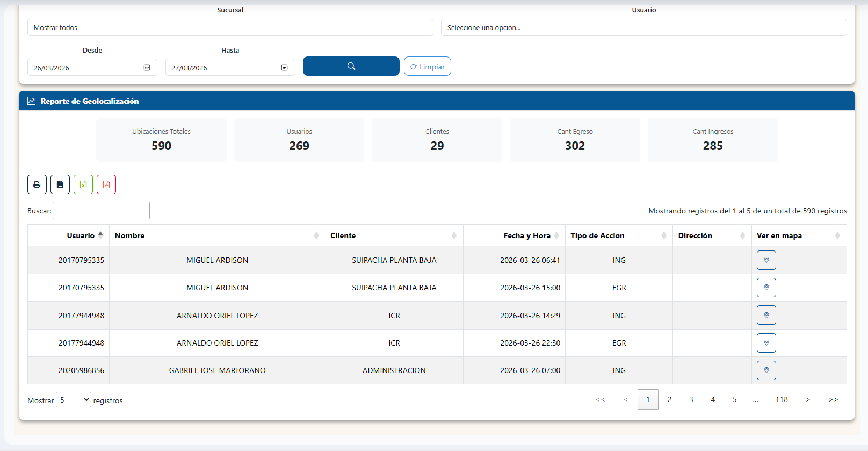Expand the Usuario selector dropdown

[643, 27]
